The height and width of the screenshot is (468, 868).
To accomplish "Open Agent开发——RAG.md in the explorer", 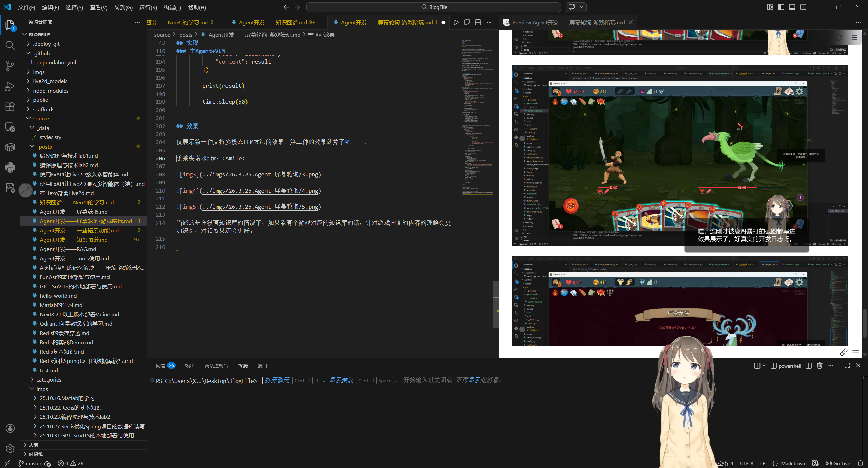I will (x=68, y=249).
